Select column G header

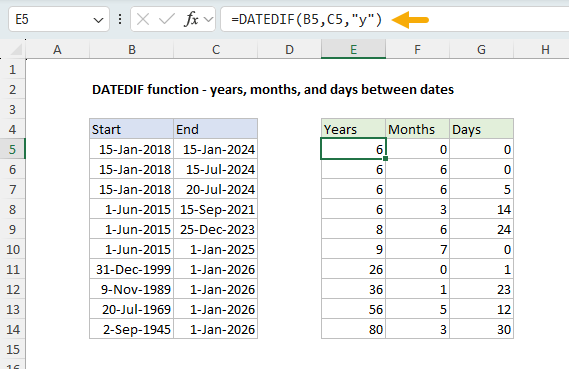pyautogui.click(x=481, y=49)
